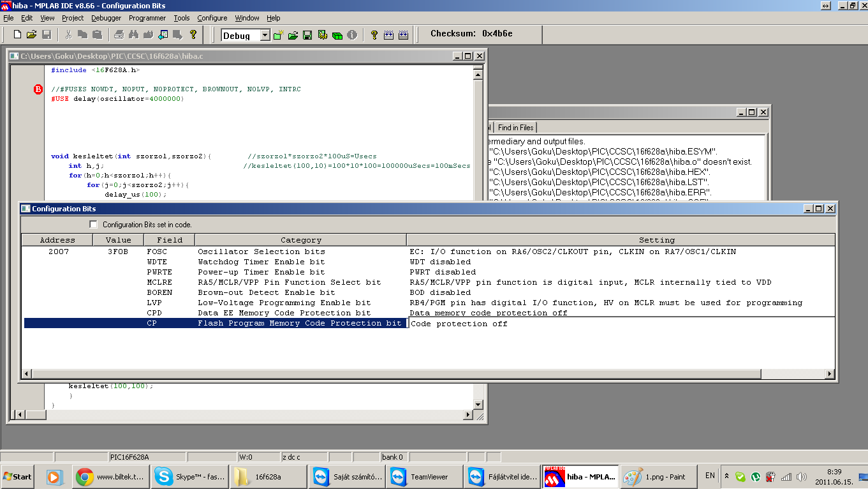The width and height of the screenshot is (868, 489).
Task: Select the 'BOD disabled' setting cell
Action: point(440,292)
